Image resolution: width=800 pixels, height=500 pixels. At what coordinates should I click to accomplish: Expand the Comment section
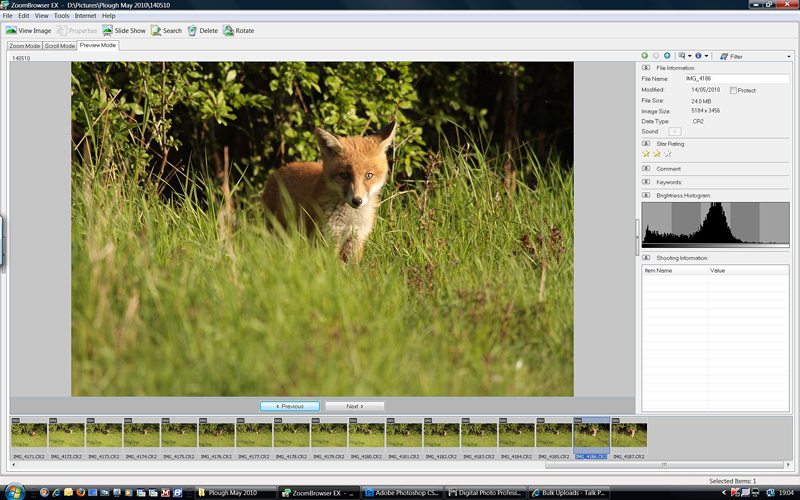(646, 169)
